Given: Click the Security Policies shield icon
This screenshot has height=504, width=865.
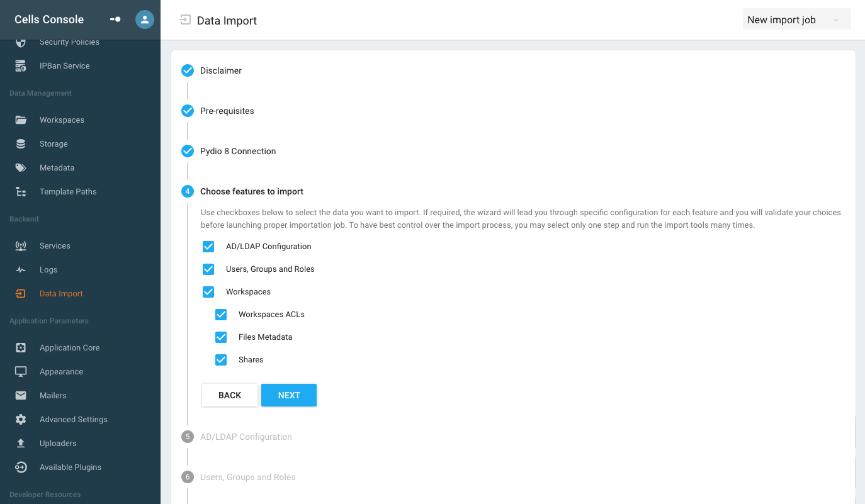Looking at the screenshot, I should tap(21, 42).
